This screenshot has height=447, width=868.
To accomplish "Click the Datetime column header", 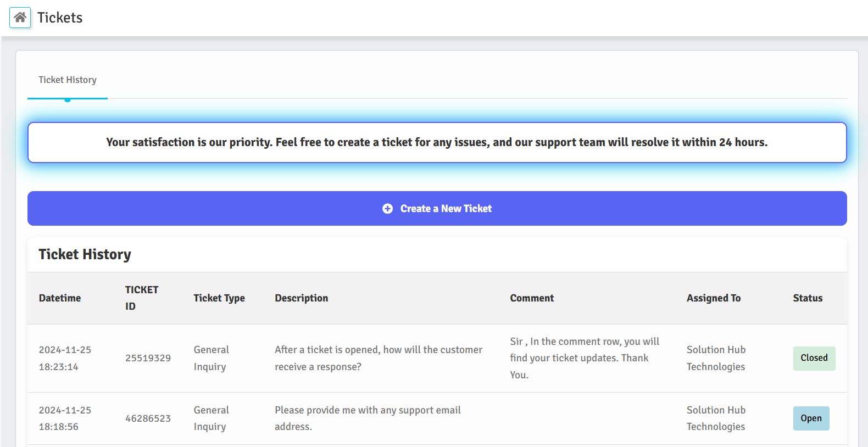I will point(60,298).
